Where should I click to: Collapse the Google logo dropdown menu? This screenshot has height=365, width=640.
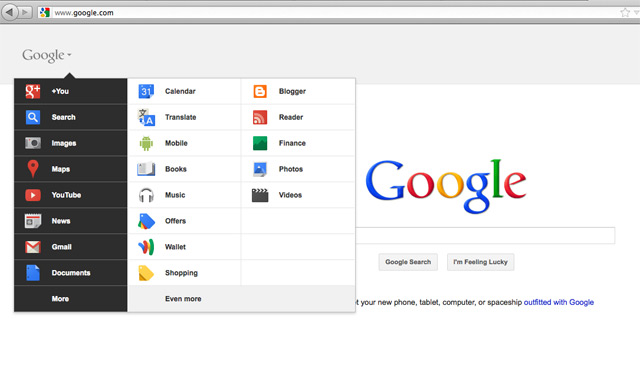tap(47, 55)
